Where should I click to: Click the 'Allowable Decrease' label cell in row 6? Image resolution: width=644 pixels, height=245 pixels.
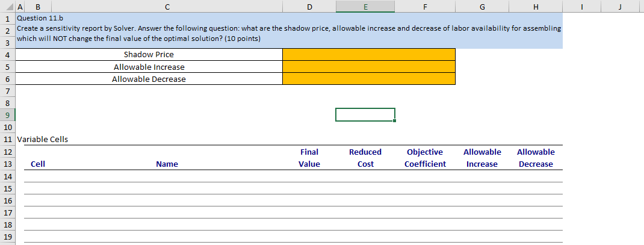(x=149, y=79)
